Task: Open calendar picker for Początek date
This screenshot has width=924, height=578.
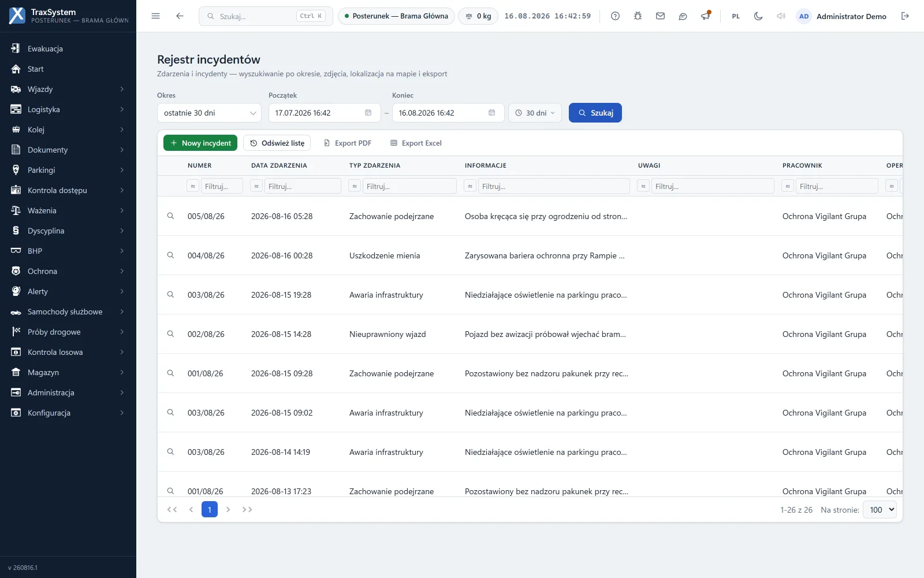Action: (x=368, y=113)
